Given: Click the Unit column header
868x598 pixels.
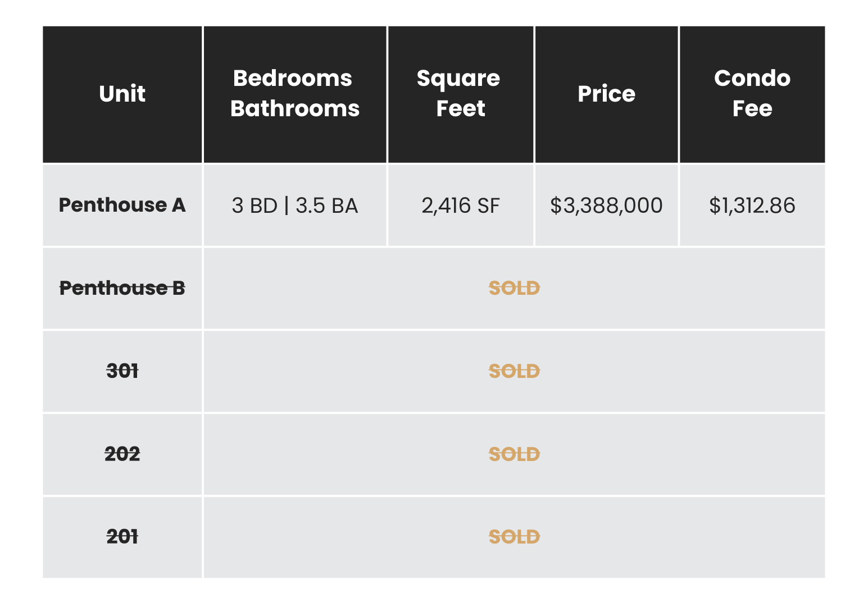Looking at the screenshot, I should click(122, 94).
